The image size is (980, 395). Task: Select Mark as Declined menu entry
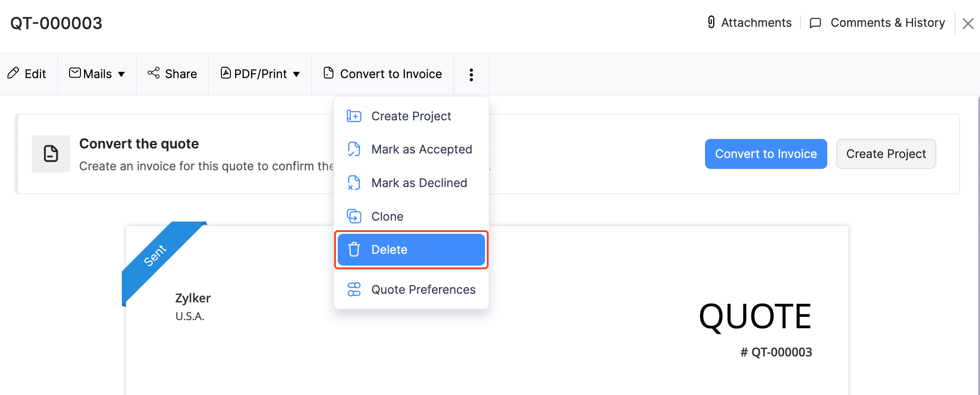pos(419,183)
